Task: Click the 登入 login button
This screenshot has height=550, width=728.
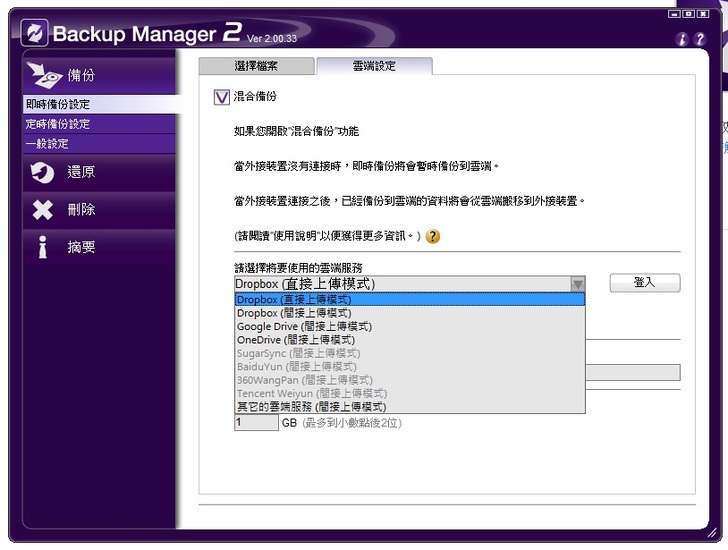Action: [x=645, y=283]
